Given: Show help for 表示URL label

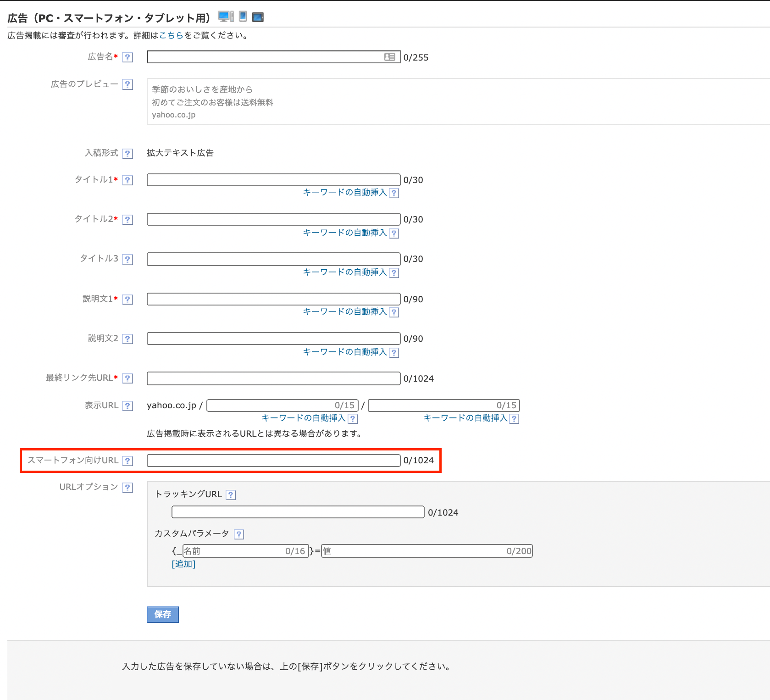Looking at the screenshot, I should 128,406.
